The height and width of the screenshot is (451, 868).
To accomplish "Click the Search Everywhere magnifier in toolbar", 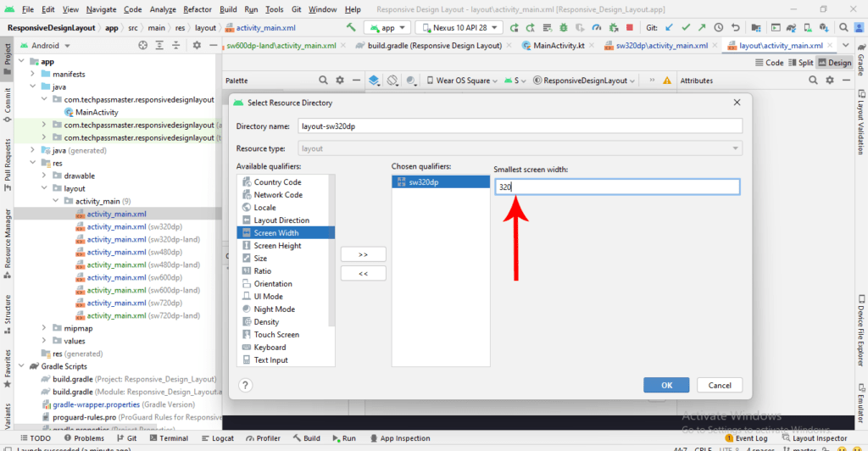I will pyautogui.click(x=843, y=27).
